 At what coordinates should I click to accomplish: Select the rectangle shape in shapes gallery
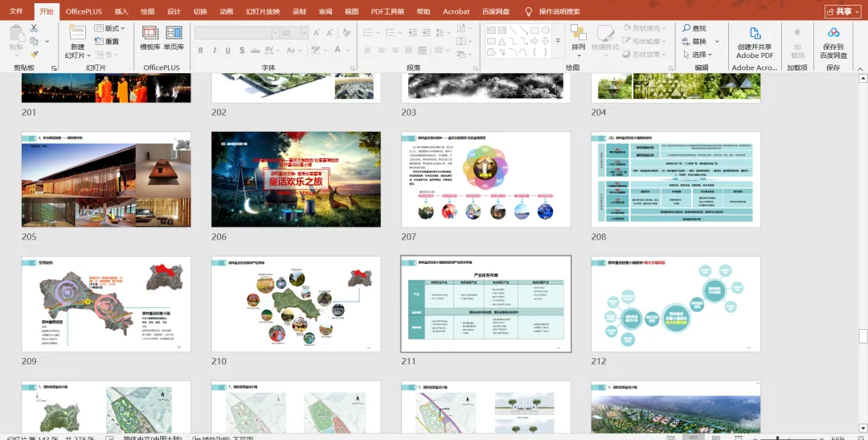click(534, 31)
